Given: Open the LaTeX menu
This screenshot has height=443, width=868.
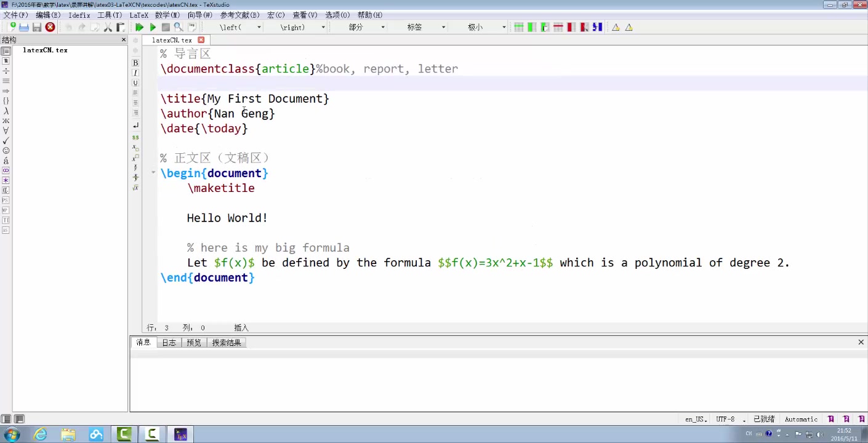Looking at the screenshot, I should pos(139,15).
